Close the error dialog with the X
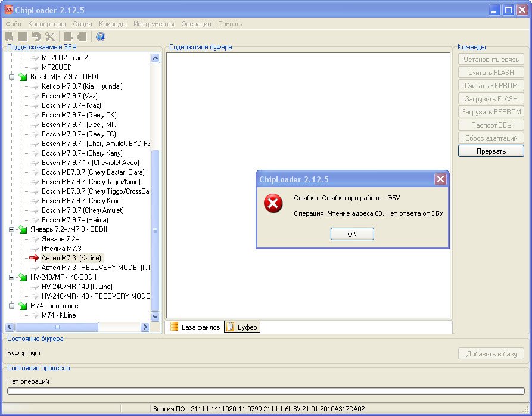 [x=440, y=179]
